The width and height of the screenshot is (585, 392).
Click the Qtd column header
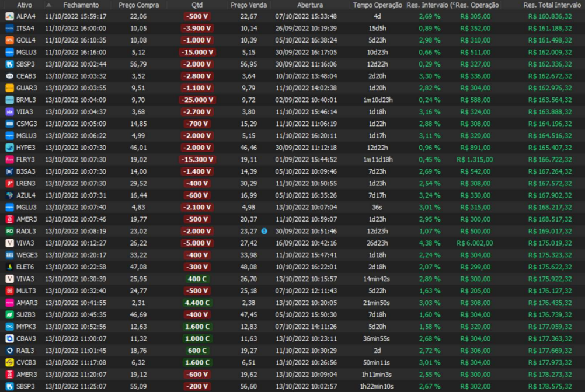coord(197,5)
